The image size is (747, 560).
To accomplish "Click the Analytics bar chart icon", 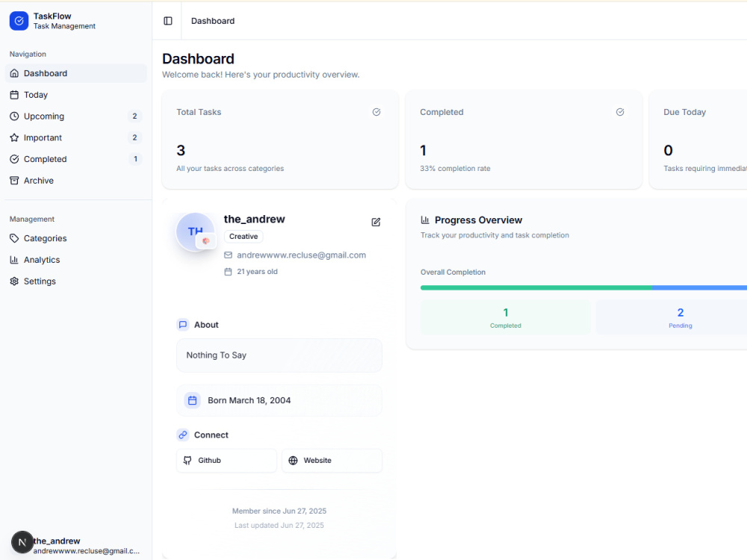I will [x=14, y=260].
